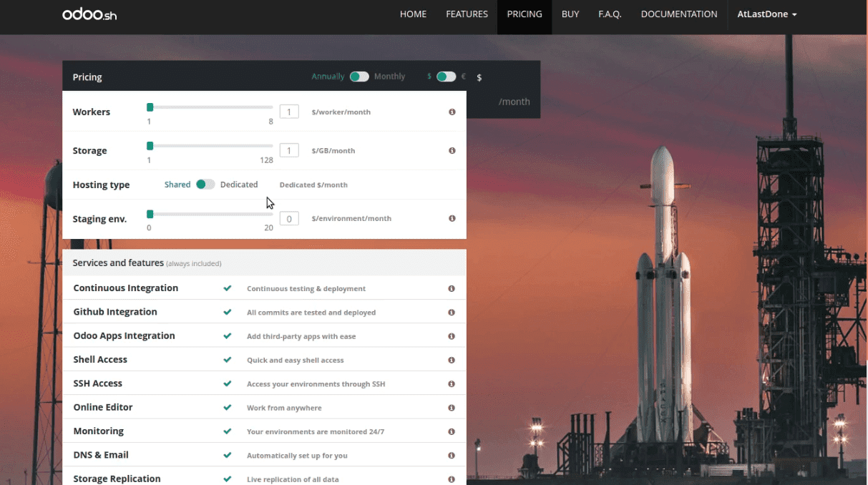The height and width of the screenshot is (485, 868).
Task: Click 'Quick and easy shell access' text
Action: coord(296,361)
